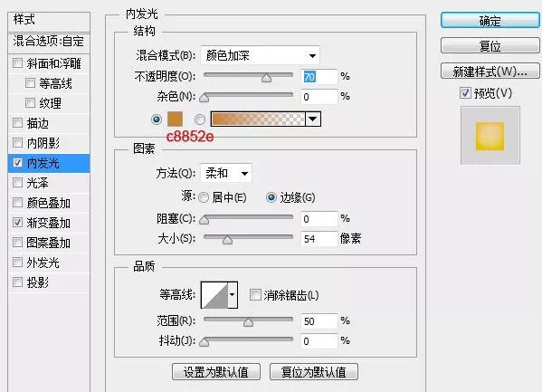The image size is (542, 392).
Task: Click 确定 to confirm
Action: click(490, 21)
